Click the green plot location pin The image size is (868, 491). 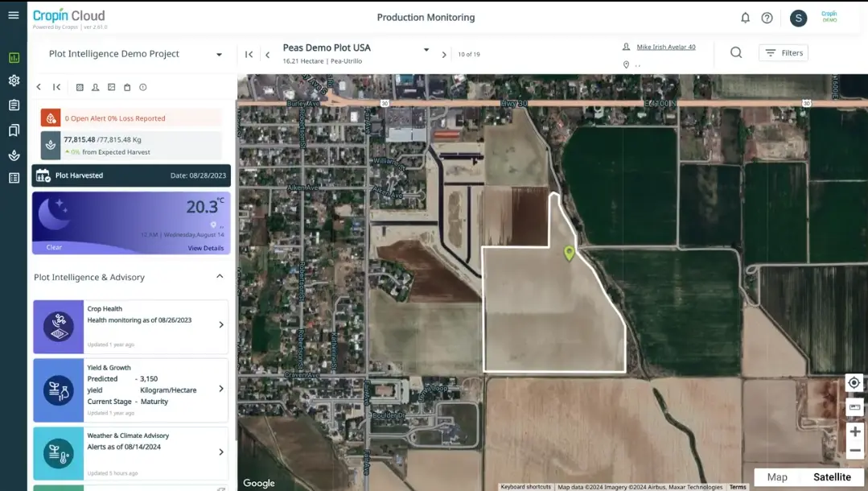click(570, 254)
